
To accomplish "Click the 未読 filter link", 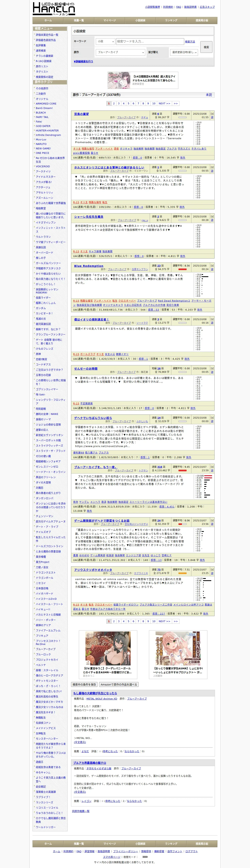I will (209, 95).
